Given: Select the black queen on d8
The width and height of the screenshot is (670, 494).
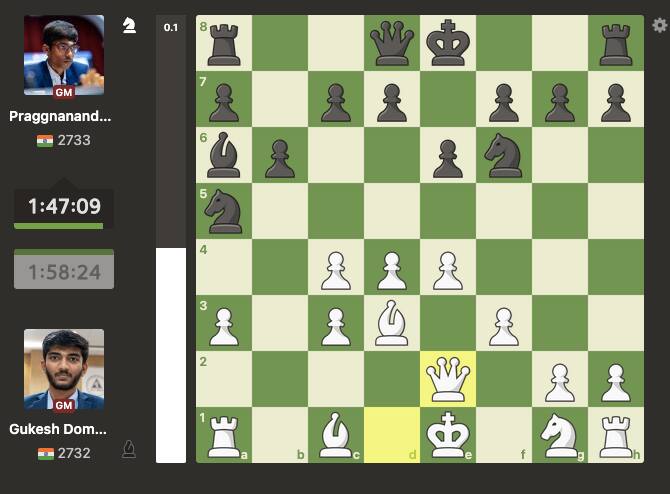Looking at the screenshot, I should pyautogui.click(x=391, y=44).
